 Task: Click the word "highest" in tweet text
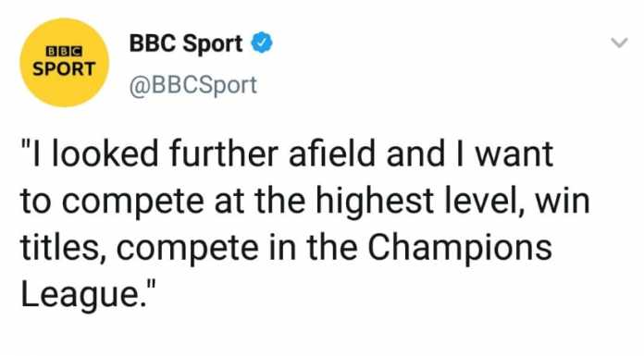click(x=375, y=202)
